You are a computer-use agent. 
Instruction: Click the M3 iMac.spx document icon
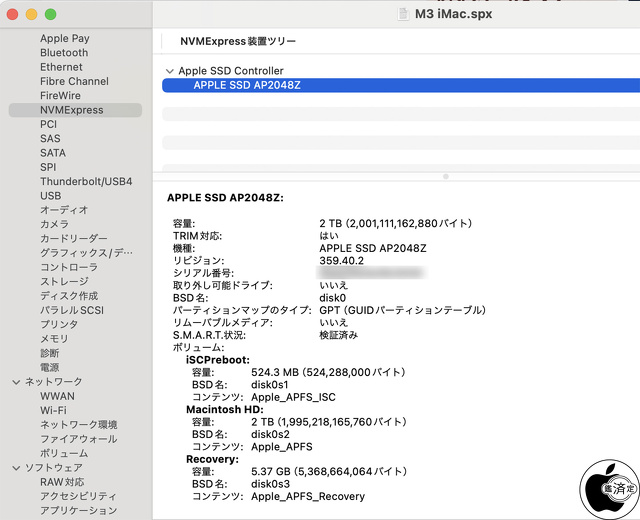[403, 14]
